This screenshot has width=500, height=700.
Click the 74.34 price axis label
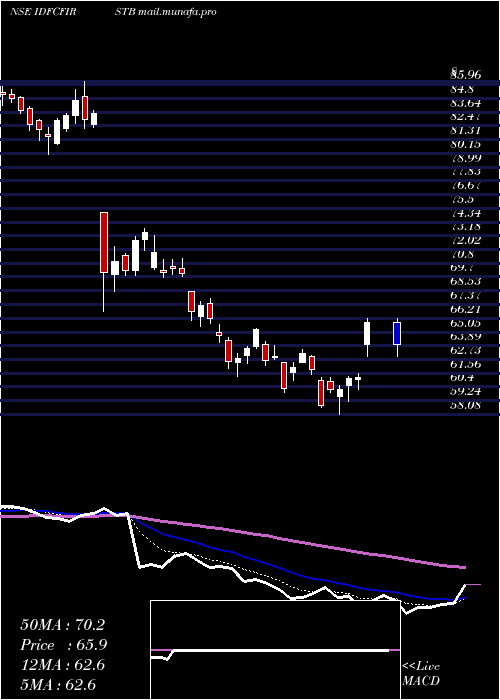(x=465, y=213)
